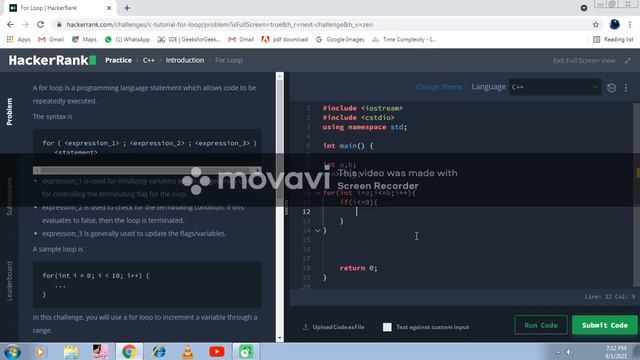Open editor more options menu
The image size is (640, 360).
[626, 87]
